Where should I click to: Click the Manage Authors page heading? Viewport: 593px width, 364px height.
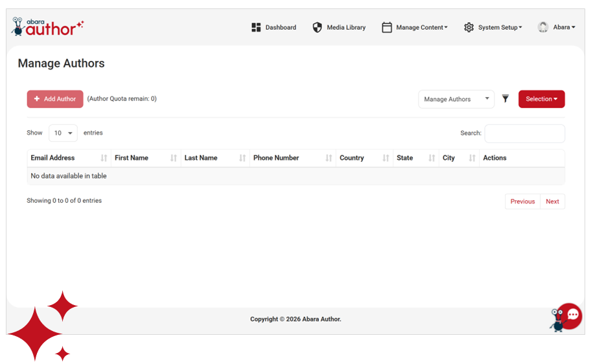point(62,63)
